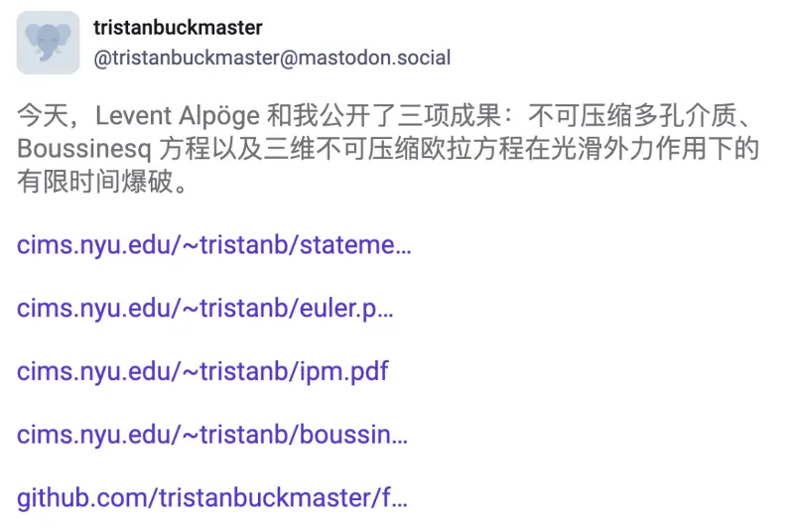Click the Chinese post text body
The image size is (794, 532).
pyautogui.click(x=388, y=148)
